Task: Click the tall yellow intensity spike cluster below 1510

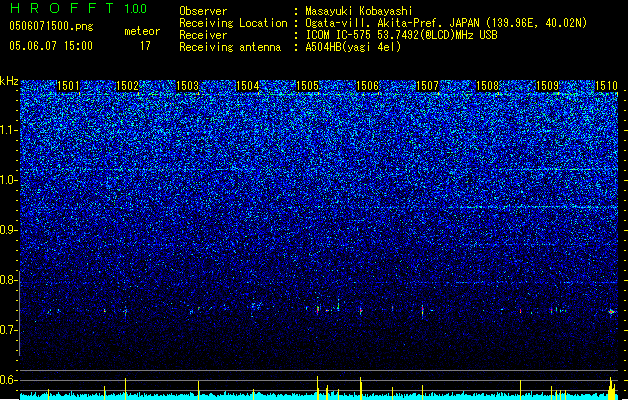Action: pyautogui.click(x=612, y=388)
